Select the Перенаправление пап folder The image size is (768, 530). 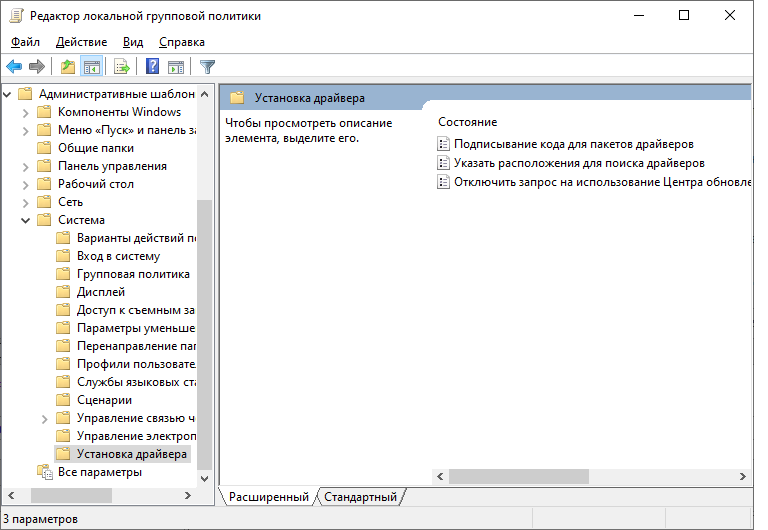pyautogui.click(x=136, y=346)
